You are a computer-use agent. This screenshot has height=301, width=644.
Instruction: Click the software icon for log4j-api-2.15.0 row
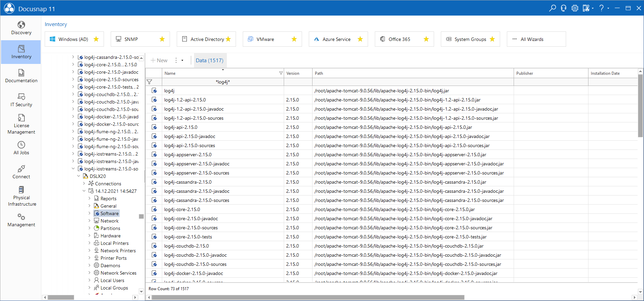pyautogui.click(x=154, y=127)
